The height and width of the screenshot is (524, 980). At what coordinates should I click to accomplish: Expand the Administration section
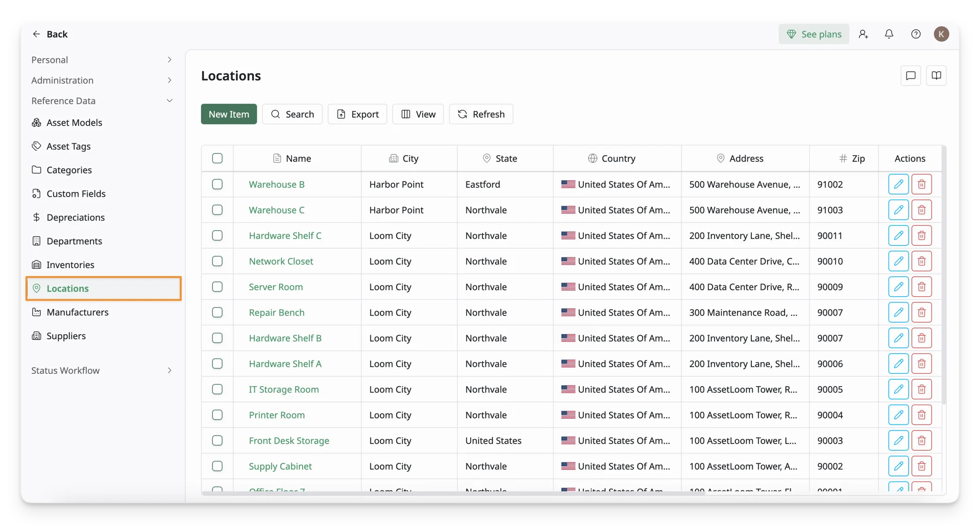[x=102, y=80]
